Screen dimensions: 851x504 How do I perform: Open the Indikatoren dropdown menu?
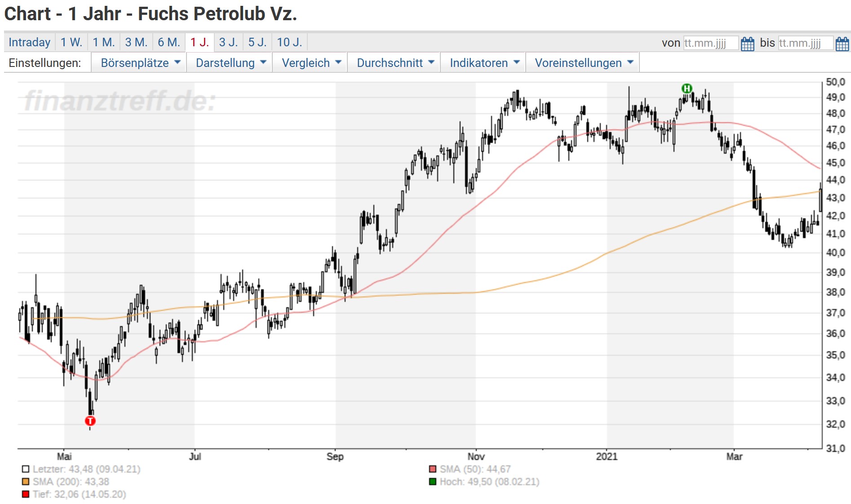[x=483, y=62]
